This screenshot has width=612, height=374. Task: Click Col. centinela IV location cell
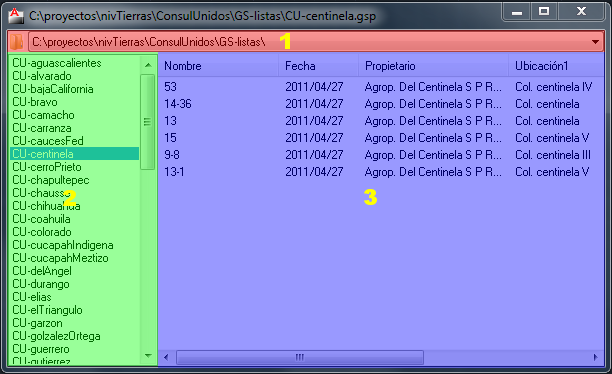[553, 87]
